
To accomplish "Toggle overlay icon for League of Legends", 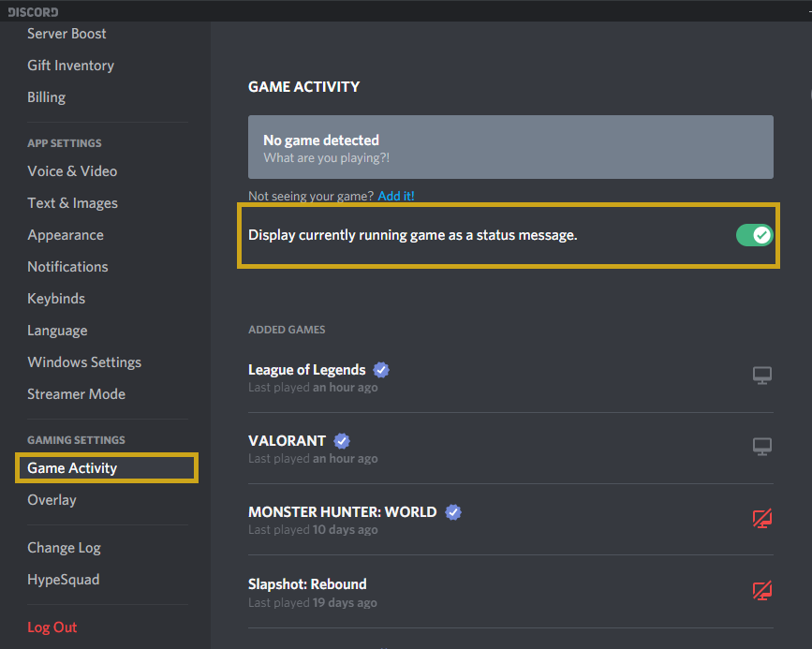I will (761, 375).
